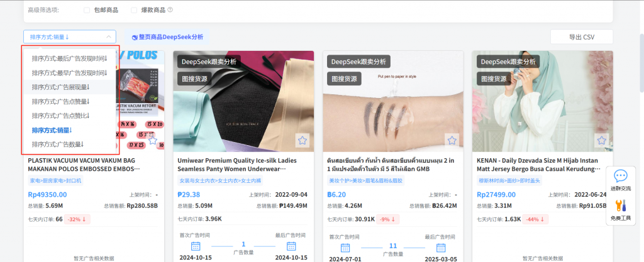The image size is (644, 262).
Task: Tick the 爆款商品 checkbox
Action: pos(134,10)
